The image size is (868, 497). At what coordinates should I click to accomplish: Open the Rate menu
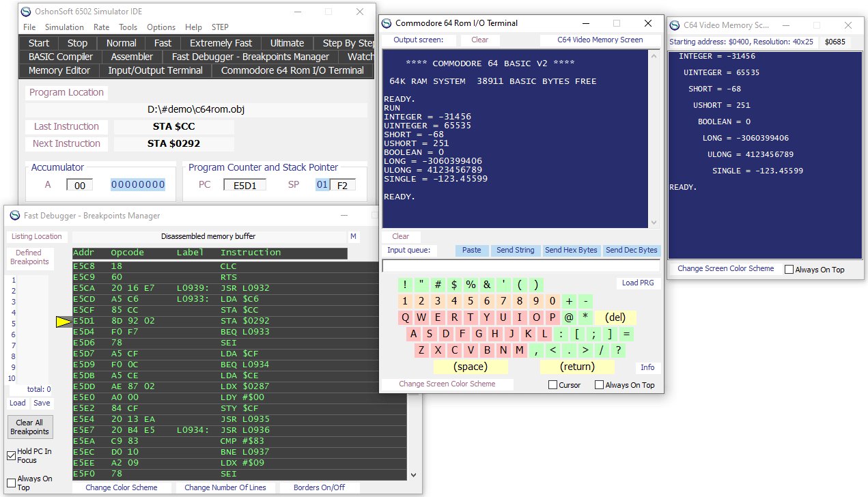(101, 27)
